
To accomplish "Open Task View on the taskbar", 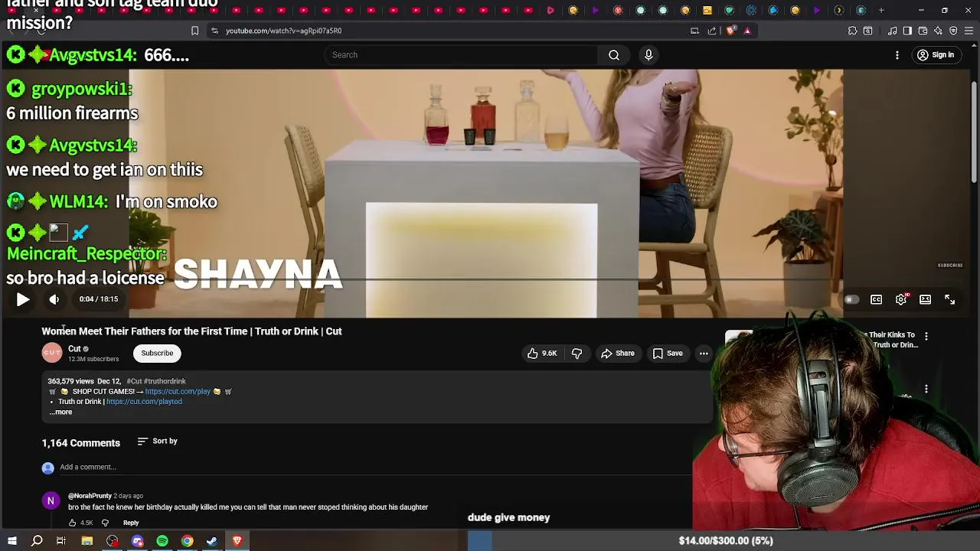I will click(61, 541).
